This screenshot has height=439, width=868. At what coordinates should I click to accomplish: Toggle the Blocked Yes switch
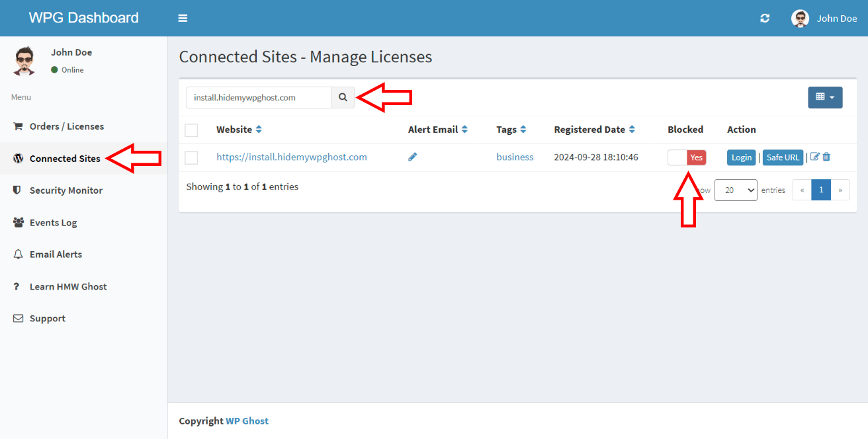point(687,157)
